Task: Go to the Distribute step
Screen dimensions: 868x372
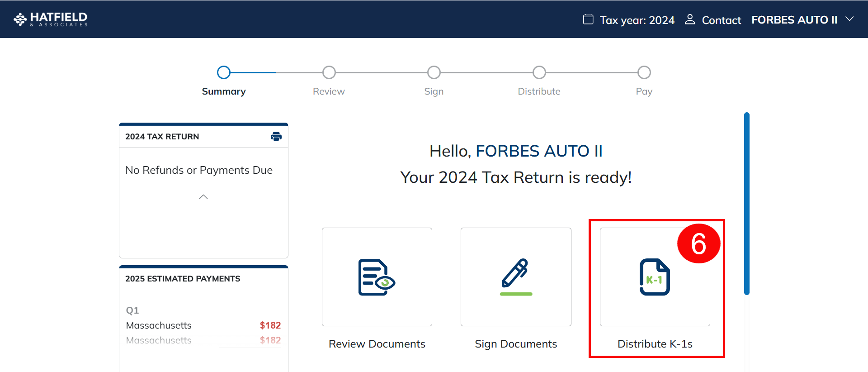Action: click(x=539, y=72)
